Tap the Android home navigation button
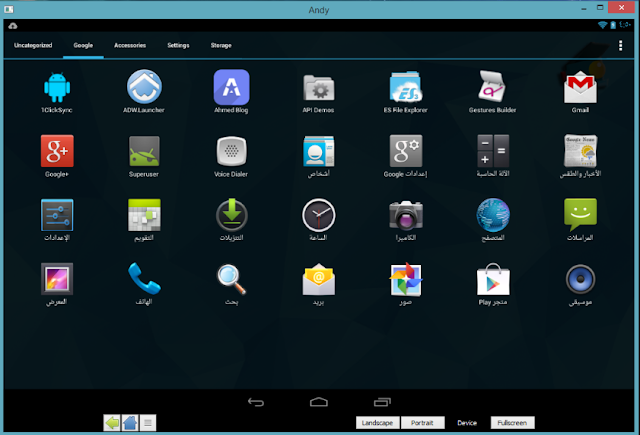 tap(319, 402)
